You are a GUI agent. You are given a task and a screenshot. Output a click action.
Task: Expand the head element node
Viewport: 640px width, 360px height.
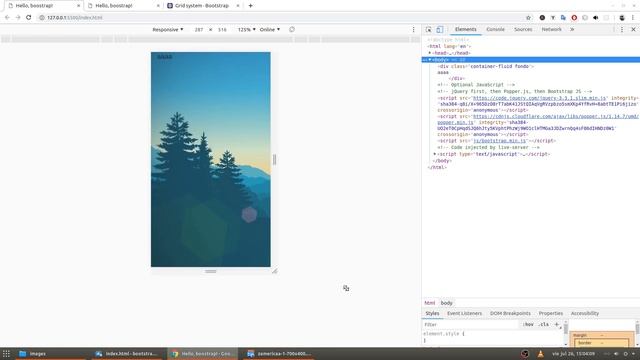pyautogui.click(x=430, y=53)
